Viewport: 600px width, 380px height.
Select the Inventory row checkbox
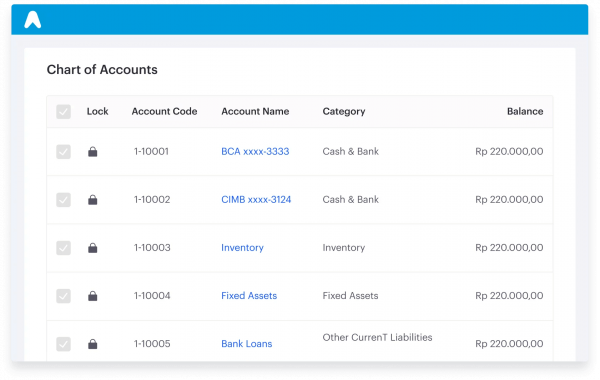(64, 248)
